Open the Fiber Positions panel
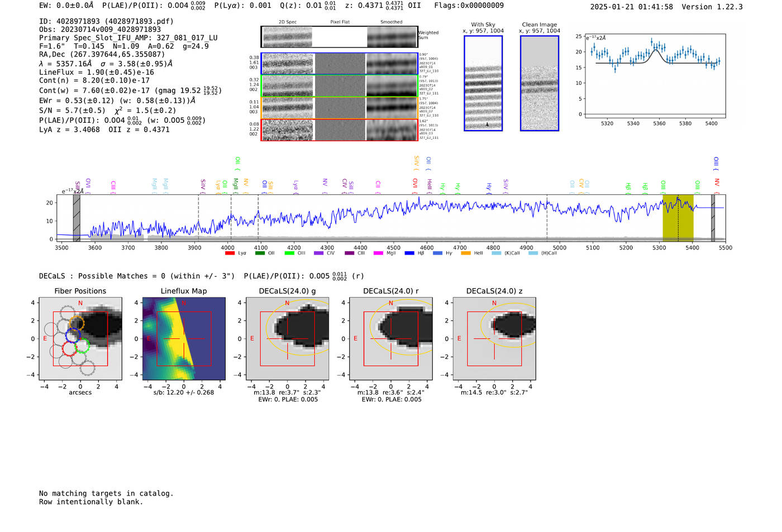 (x=80, y=338)
